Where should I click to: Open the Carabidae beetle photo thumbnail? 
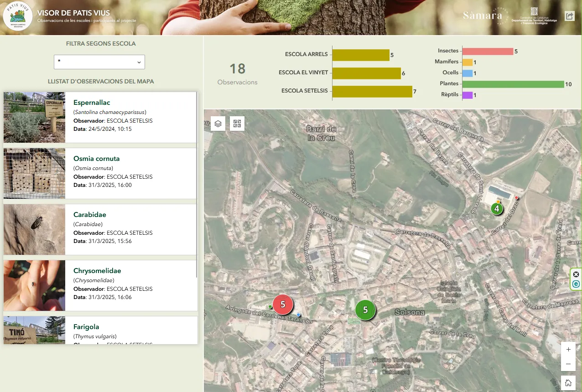pyautogui.click(x=34, y=229)
